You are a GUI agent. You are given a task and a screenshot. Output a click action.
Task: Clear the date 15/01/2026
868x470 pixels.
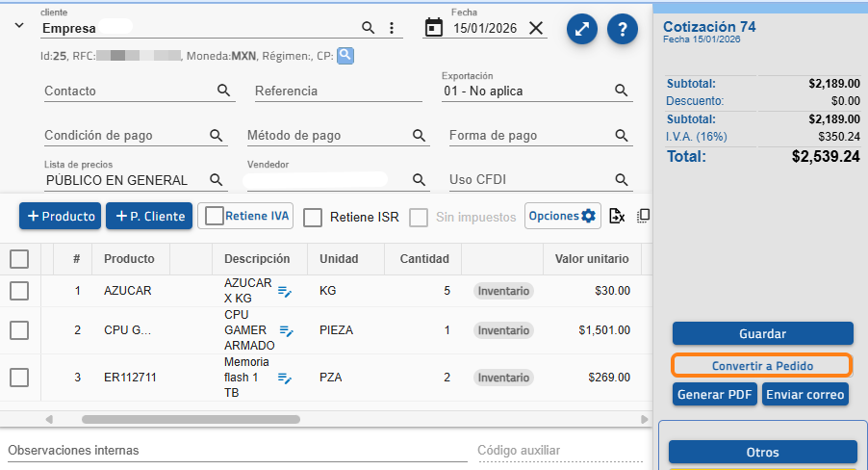pyautogui.click(x=536, y=28)
